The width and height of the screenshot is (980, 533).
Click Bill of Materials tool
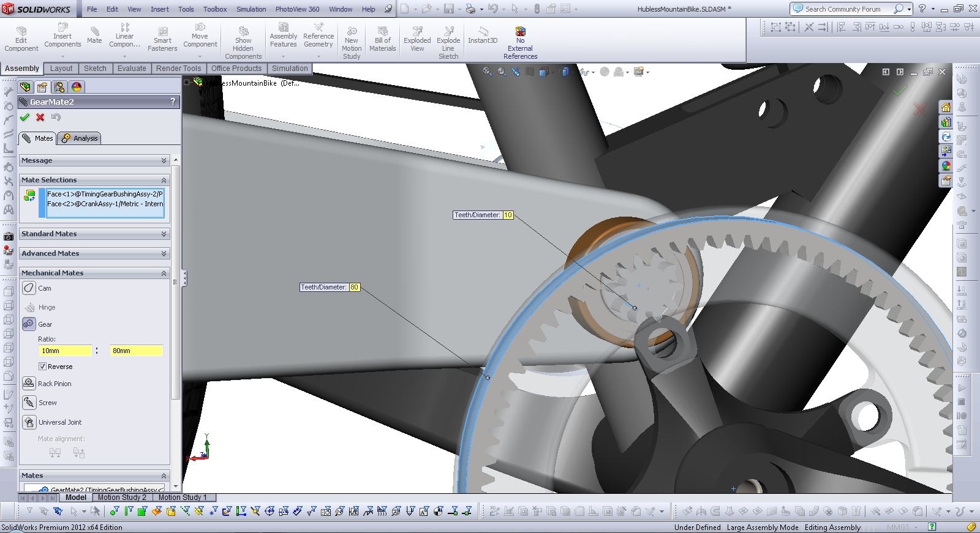383,40
